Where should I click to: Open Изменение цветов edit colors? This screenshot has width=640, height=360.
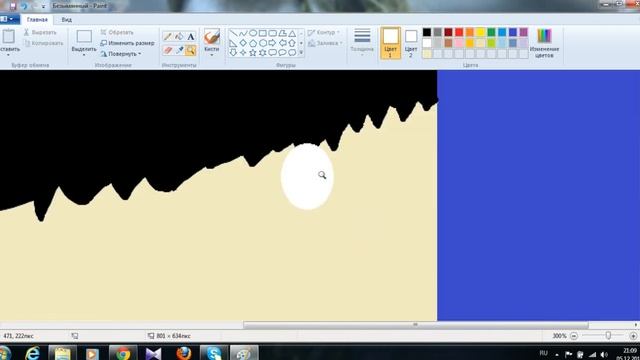click(x=544, y=43)
